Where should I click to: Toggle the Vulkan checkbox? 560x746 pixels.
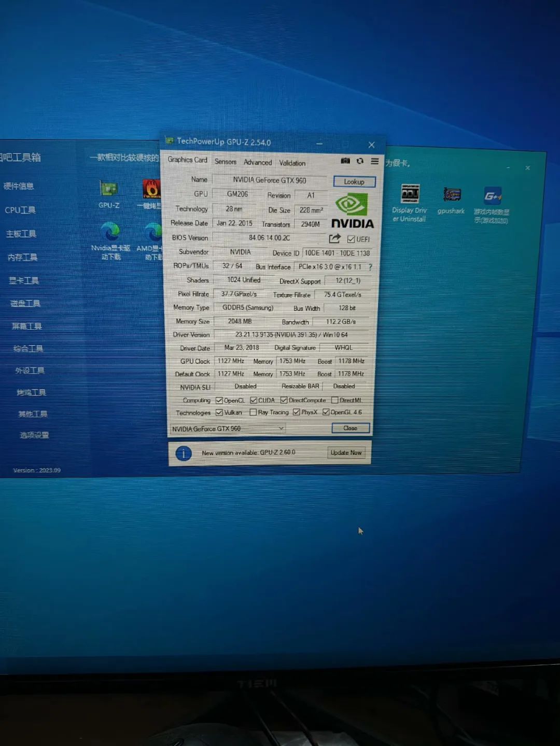(x=219, y=412)
